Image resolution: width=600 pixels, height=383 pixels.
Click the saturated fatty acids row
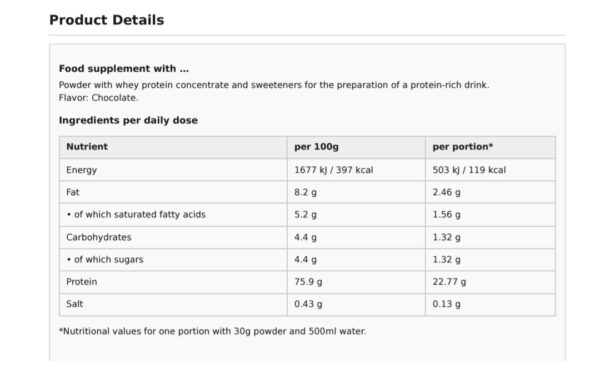pyautogui.click(x=307, y=215)
